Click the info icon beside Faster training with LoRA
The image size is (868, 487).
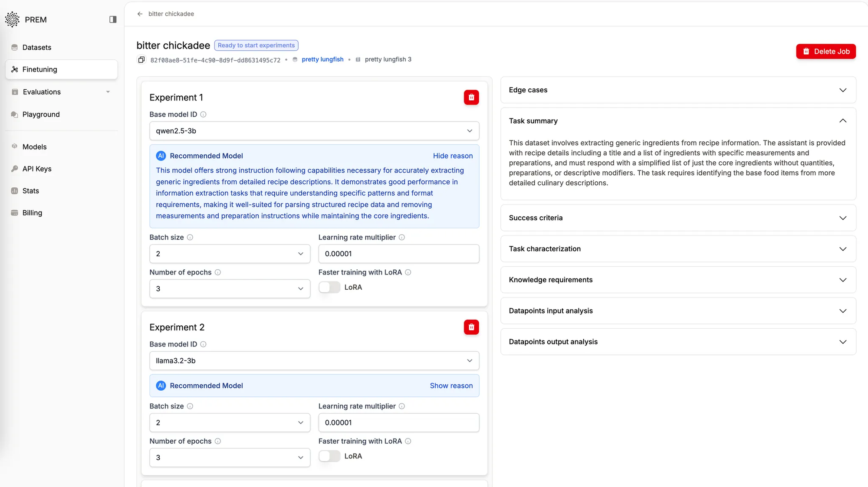408,272
